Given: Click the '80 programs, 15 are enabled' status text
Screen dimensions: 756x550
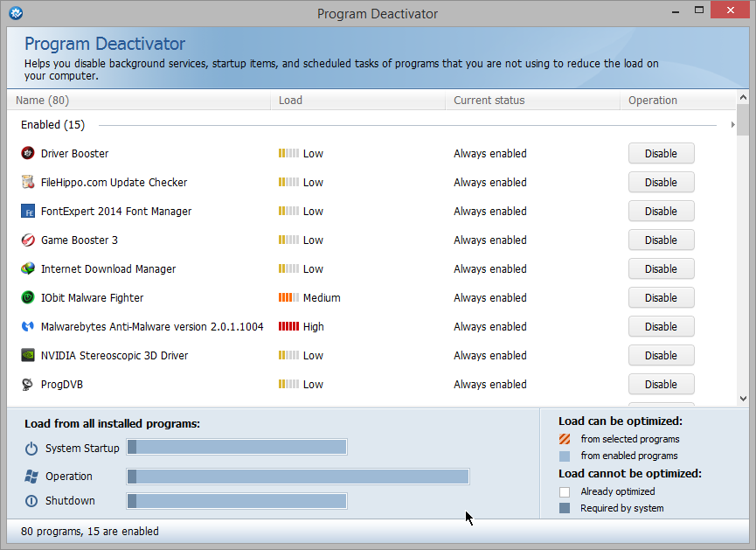Looking at the screenshot, I should coord(90,531).
